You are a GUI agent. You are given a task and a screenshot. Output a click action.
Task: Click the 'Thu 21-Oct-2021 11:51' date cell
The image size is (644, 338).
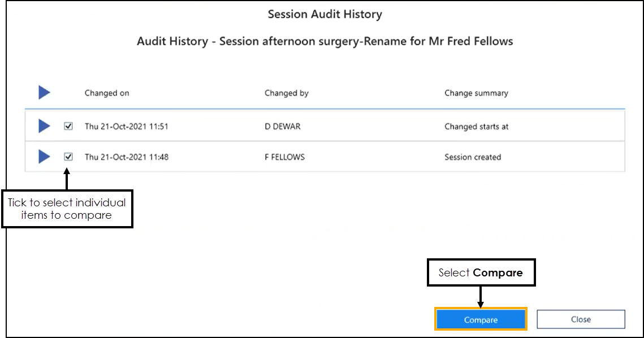(126, 127)
